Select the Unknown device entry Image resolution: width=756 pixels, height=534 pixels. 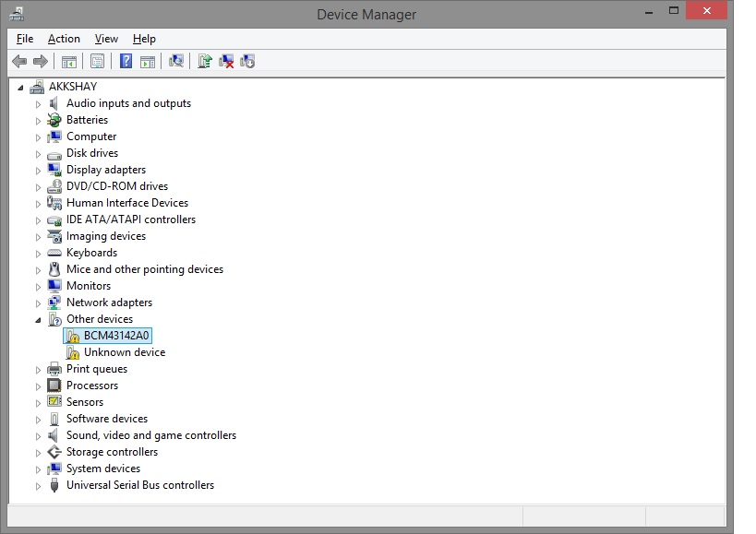[x=124, y=352]
